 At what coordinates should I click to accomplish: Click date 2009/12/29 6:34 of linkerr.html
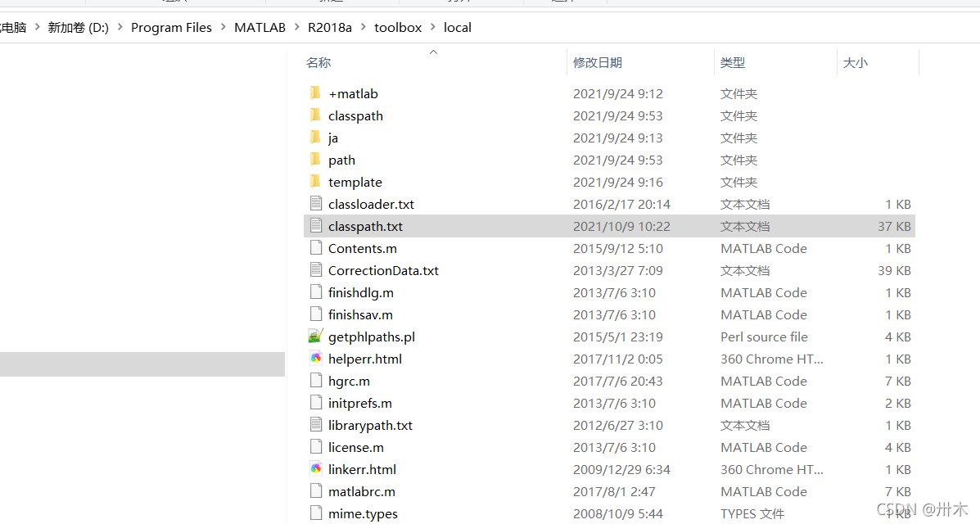point(621,469)
